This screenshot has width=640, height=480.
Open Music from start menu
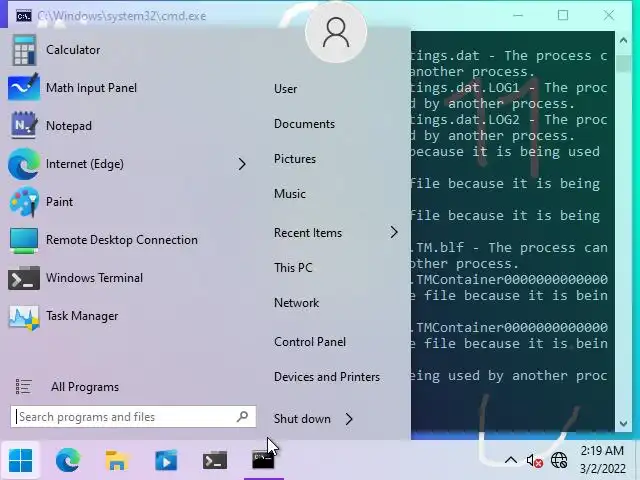290,194
